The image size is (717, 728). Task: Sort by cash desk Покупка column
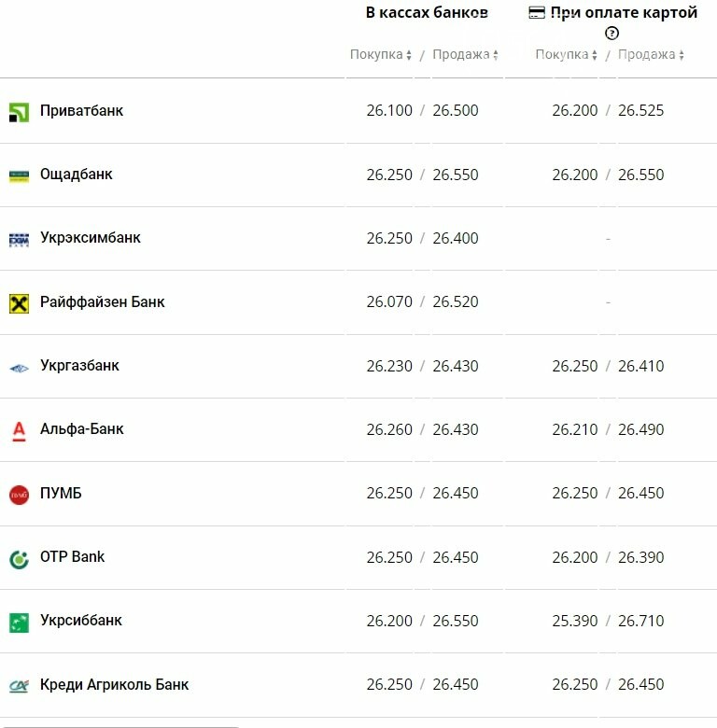(380, 55)
